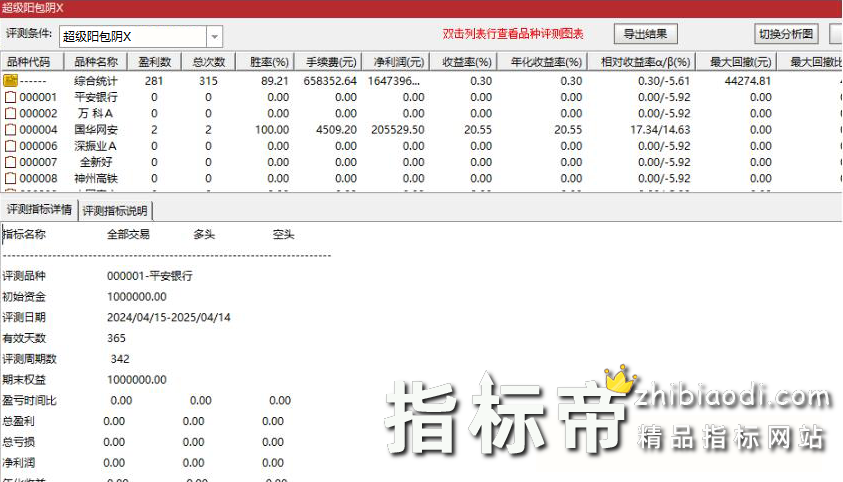The image size is (843, 482).
Task: Click the 盈亏时间比 label
Action: (29, 400)
